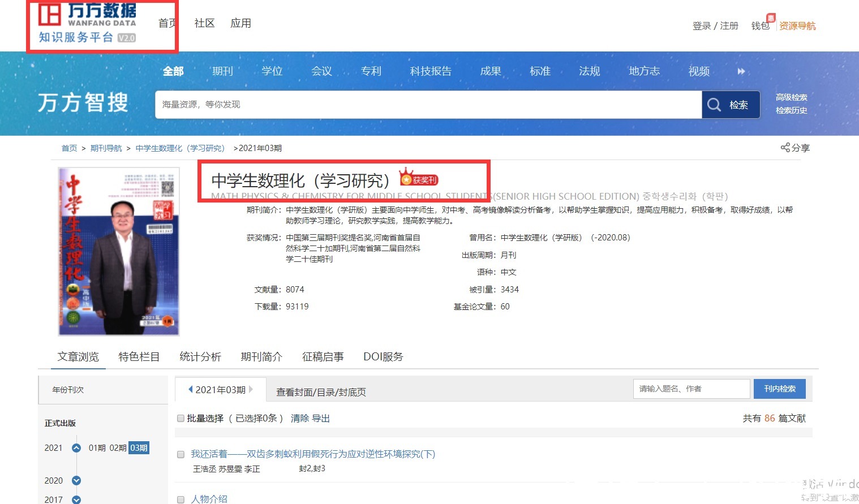Check the batch select checkbox
Image resolution: width=859 pixels, height=504 pixels.
coord(181,419)
